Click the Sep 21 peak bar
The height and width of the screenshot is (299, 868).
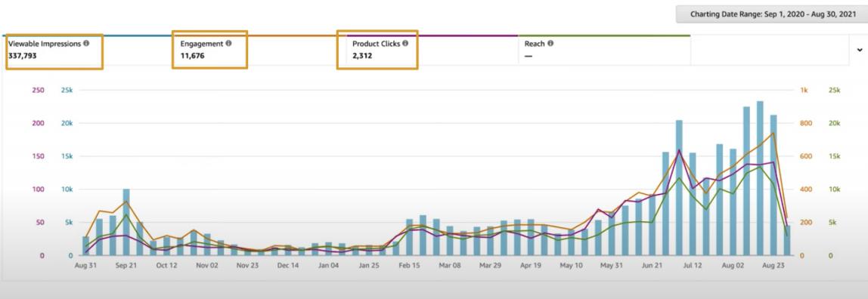pyautogui.click(x=126, y=222)
